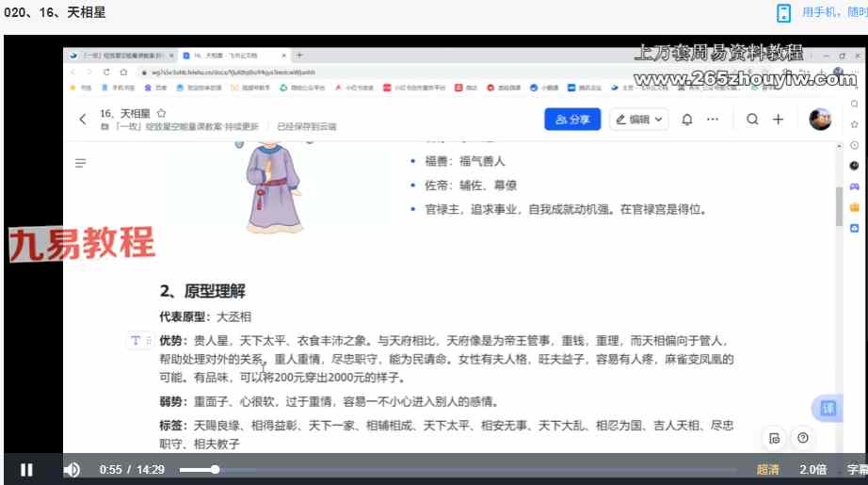Open the notification bell icon

coord(687,120)
